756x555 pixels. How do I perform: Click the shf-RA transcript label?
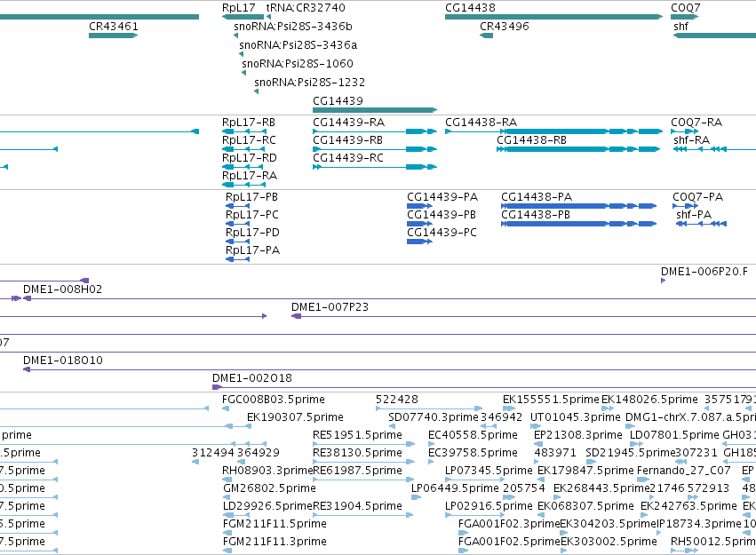[x=691, y=140]
